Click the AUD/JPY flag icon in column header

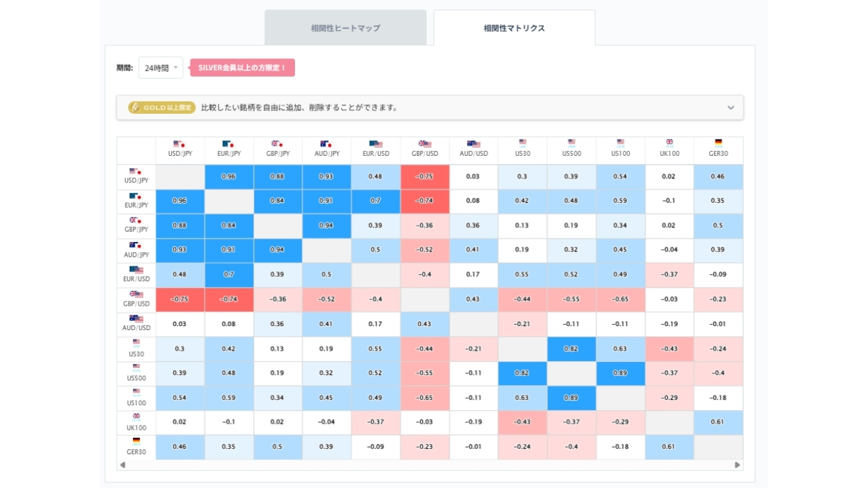pyautogui.click(x=326, y=144)
